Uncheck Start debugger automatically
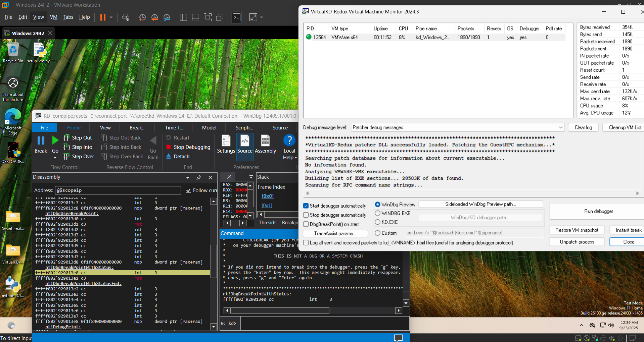This screenshot has width=644, height=342. point(306,206)
